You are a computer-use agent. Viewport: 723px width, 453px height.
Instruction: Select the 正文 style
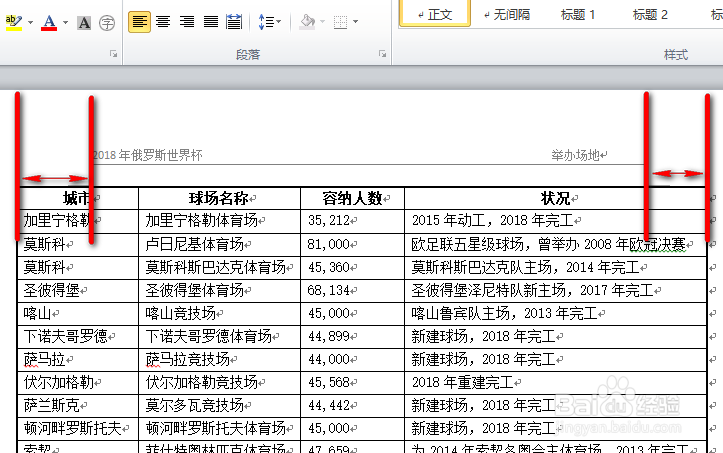point(435,14)
